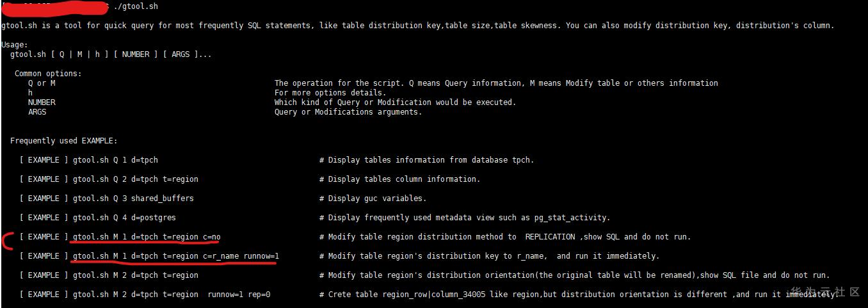
Task: Click the red bracket mark at the left margin
Action: (8, 241)
